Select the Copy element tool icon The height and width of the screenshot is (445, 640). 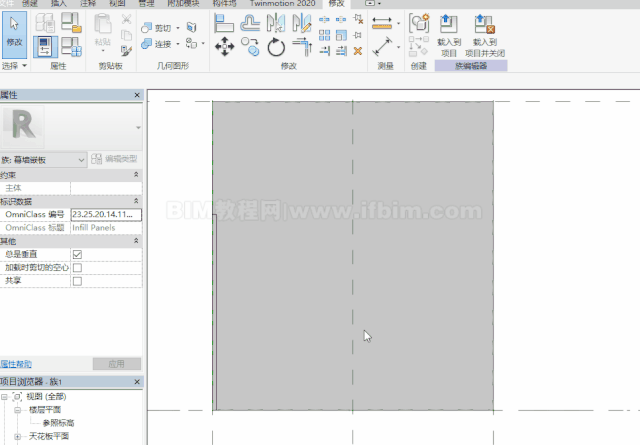click(x=250, y=47)
